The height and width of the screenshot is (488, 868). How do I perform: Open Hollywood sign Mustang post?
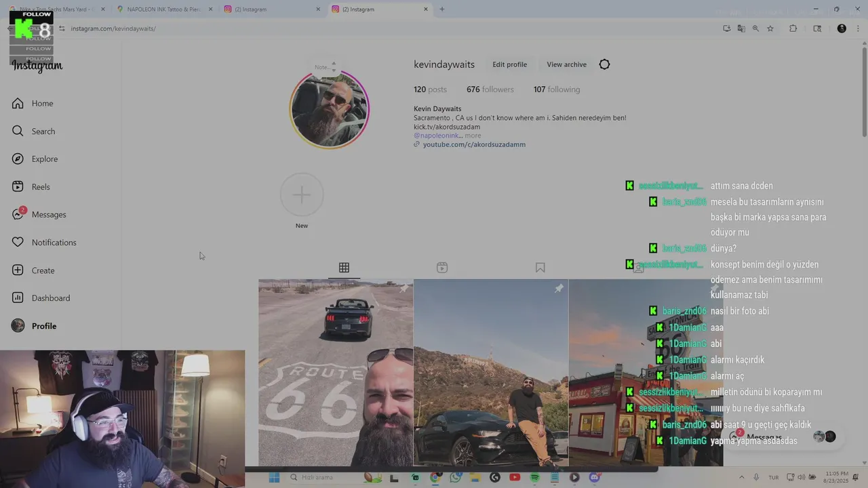491,373
